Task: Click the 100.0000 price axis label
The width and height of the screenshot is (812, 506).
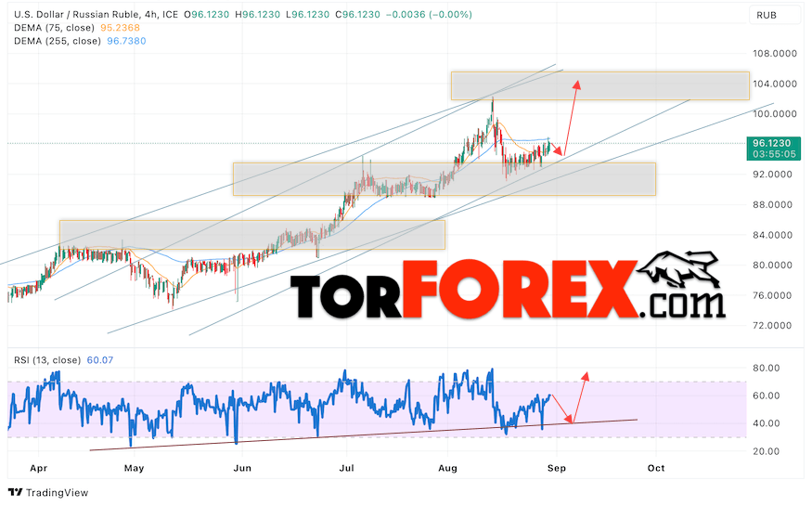Action: click(775, 114)
